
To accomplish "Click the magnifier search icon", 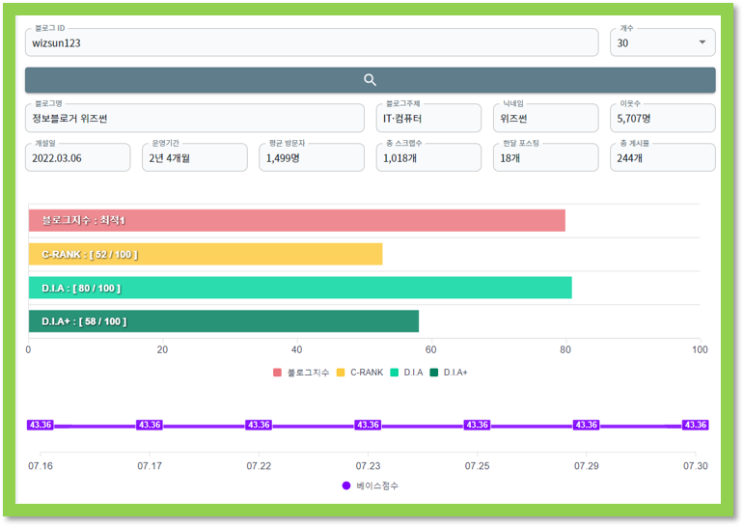I will pyautogui.click(x=370, y=80).
